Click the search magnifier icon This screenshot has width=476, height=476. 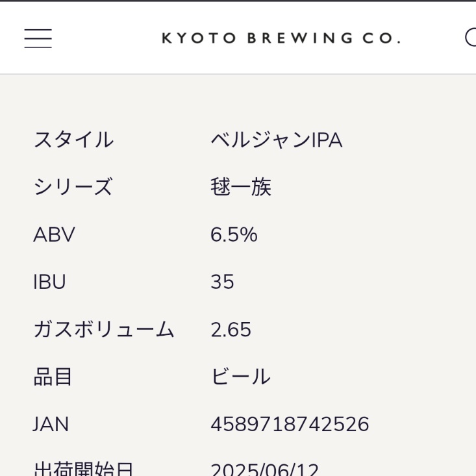471,37
